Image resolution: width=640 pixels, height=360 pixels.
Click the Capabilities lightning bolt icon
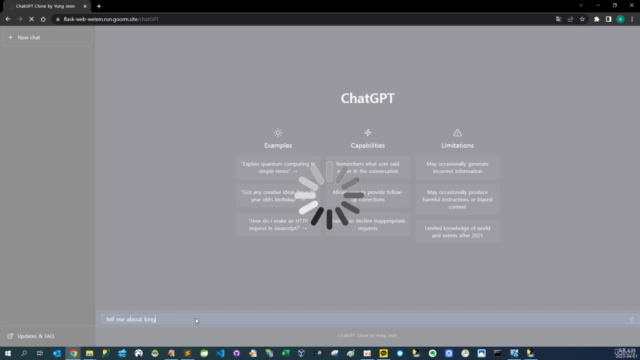click(x=367, y=133)
